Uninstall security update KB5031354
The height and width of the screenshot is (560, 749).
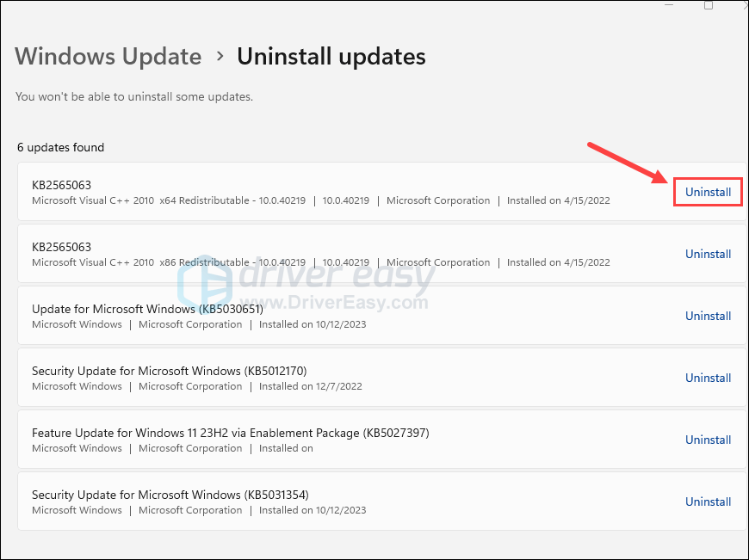coord(708,502)
